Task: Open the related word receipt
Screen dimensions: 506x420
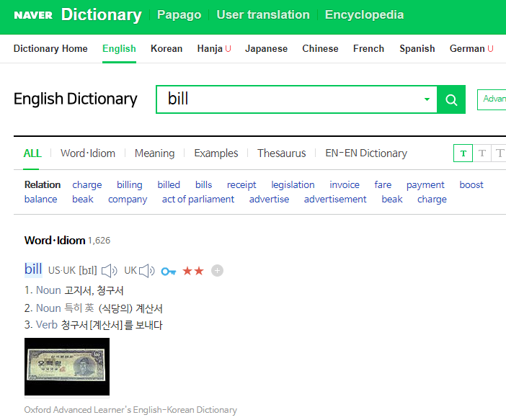Action: (x=241, y=185)
